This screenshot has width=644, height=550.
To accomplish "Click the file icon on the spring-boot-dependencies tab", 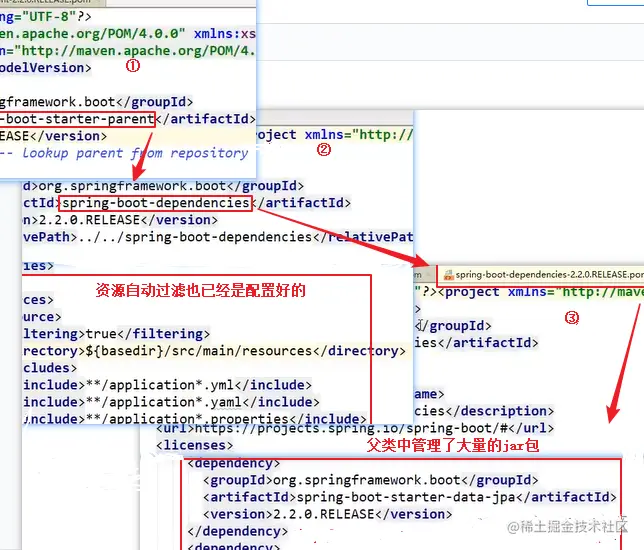I will [x=448, y=275].
